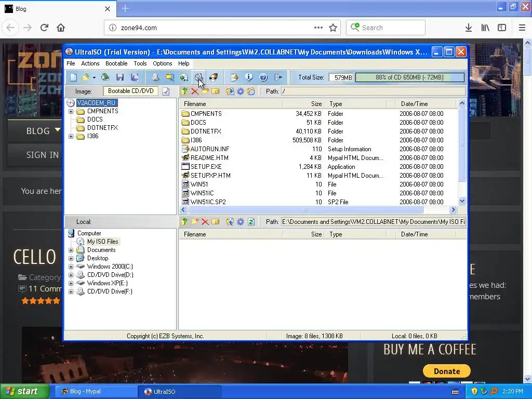Click the Exit door icon in toolbar

pos(278,77)
